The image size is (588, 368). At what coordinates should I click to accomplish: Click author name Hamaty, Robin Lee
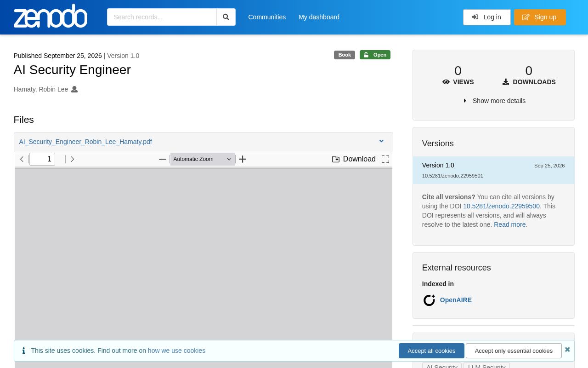click(x=41, y=89)
